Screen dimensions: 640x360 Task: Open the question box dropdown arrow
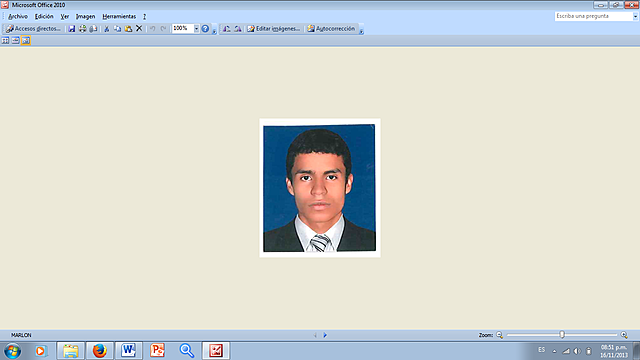point(635,16)
